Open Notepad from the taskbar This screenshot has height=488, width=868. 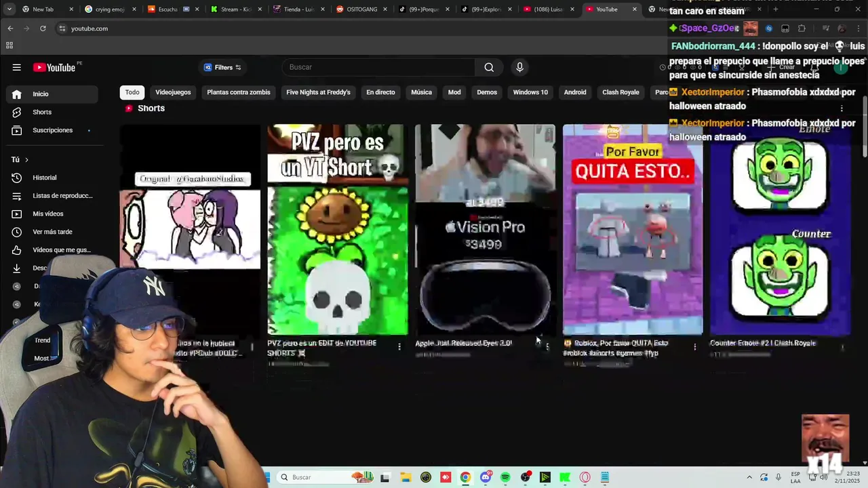[605, 477]
